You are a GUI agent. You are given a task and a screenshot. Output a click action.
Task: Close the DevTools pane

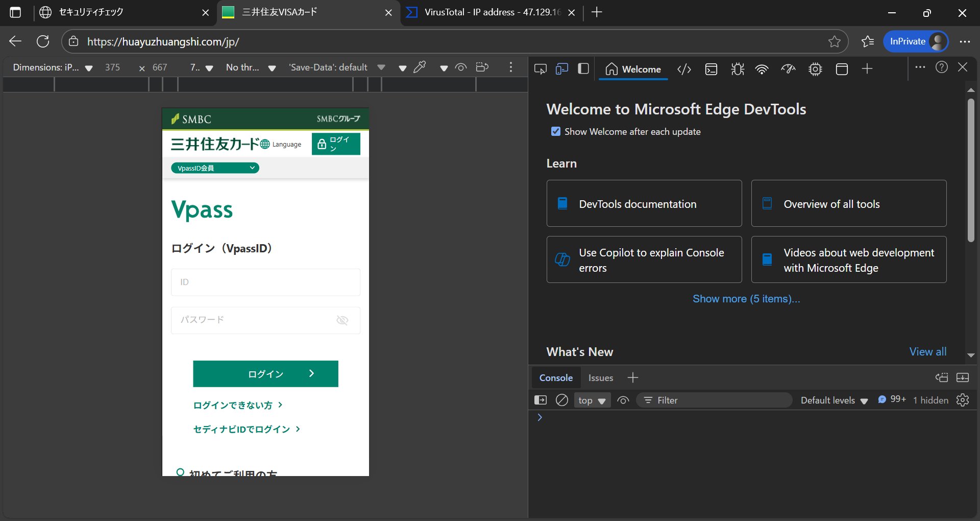pyautogui.click(x=963, y=67)
